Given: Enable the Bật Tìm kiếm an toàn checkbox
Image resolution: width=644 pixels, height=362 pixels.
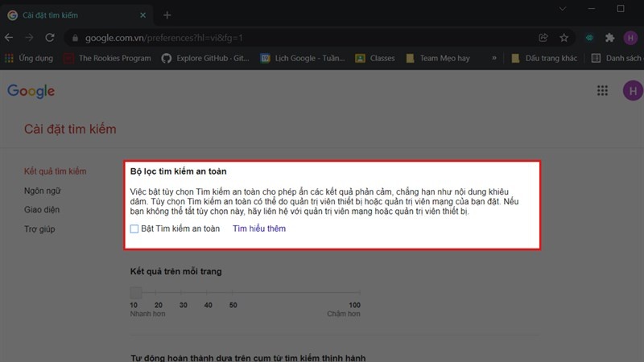Looking at the screenshot, I should point(134,228).
